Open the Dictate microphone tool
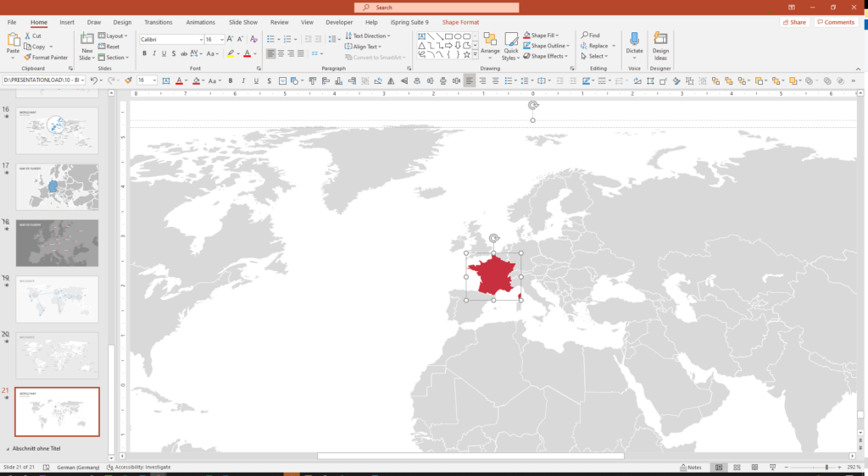Image resolution: width=868 pixels, height=476 pixels. 634,42
